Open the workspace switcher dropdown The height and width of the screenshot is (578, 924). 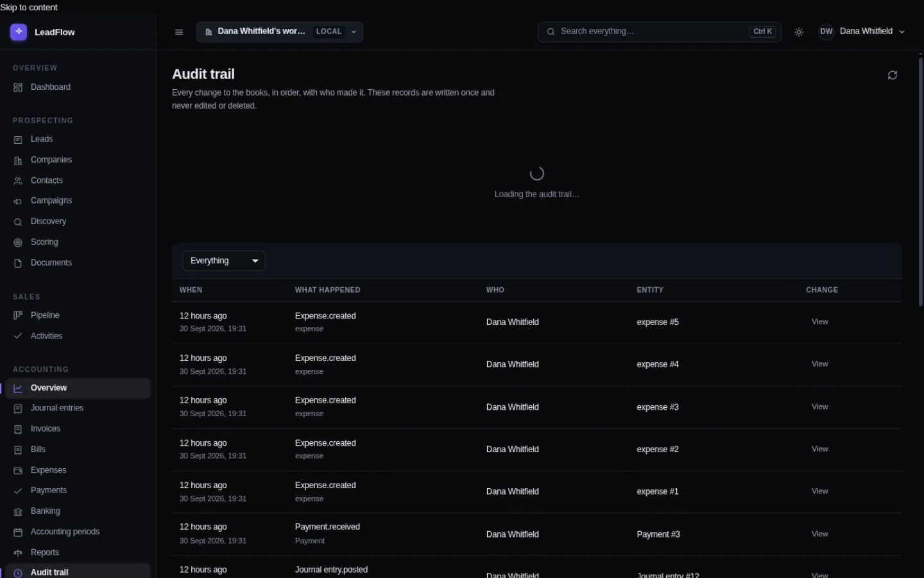click(x=280, y=31)
